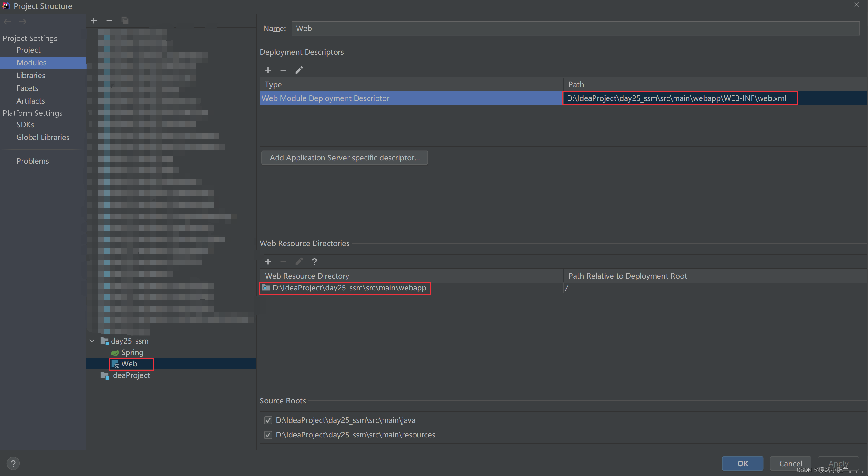Screen dimensions: 868x476
Task: Select the IdeaProject tree item
Action: coord(130,375)
